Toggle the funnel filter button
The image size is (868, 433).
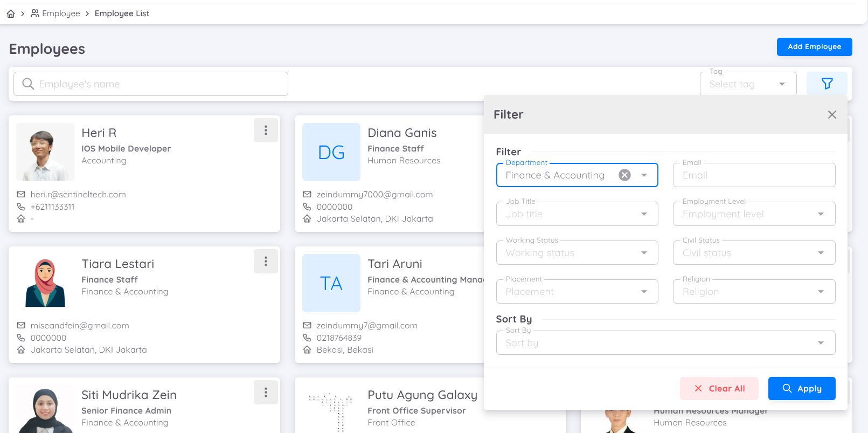click(x=827, y=84)
